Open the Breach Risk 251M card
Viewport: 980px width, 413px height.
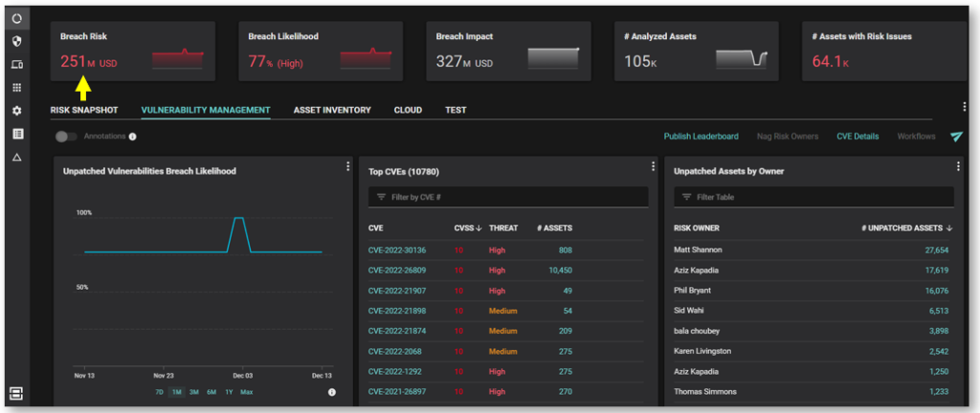(x=133, y=52)
